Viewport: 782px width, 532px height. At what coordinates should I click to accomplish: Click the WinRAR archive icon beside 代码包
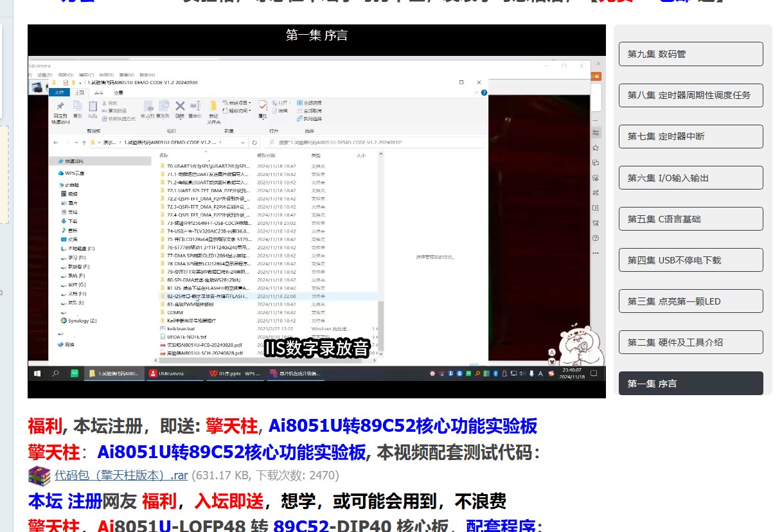point(39,475)
